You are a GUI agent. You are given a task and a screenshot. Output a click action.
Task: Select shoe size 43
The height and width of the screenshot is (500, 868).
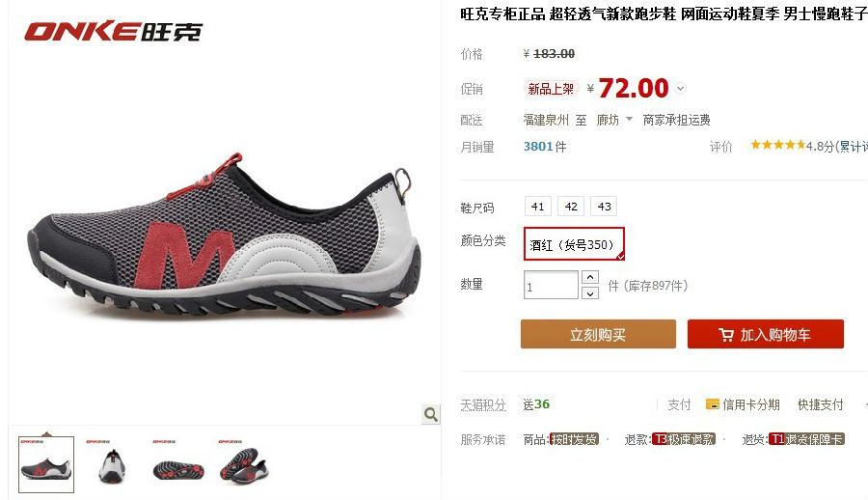[604, 207]
